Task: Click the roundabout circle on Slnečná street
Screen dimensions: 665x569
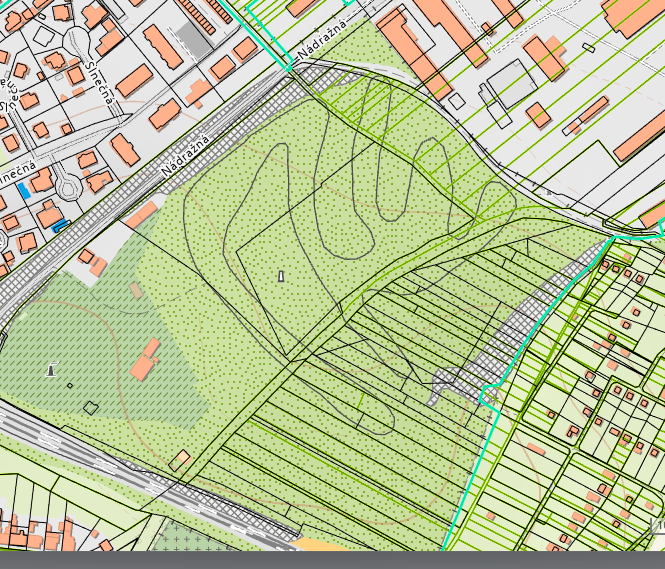Action: click(68, 186)
